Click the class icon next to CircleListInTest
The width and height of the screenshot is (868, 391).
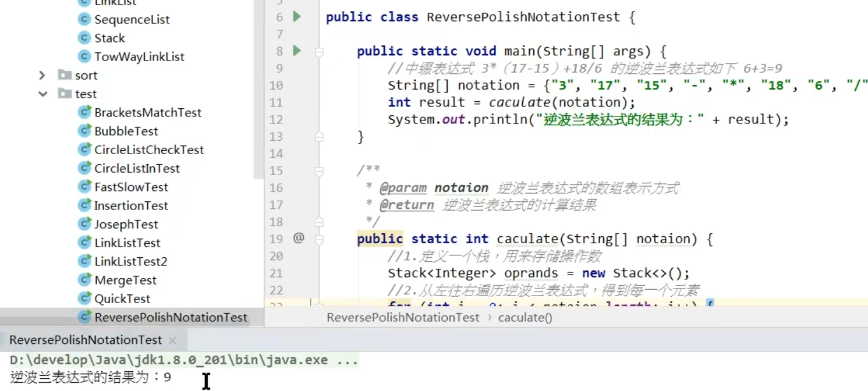tap(84, 168)
